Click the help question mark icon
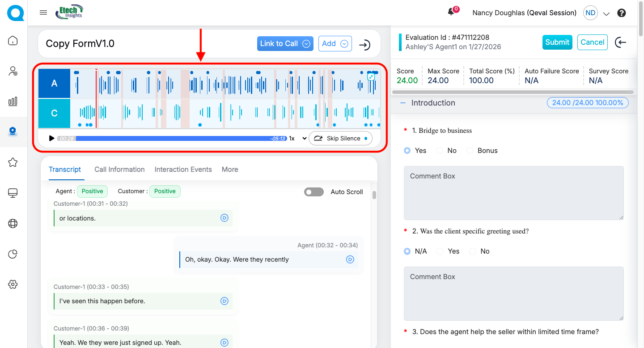Viewport: 644px width, 348px height. 621,13
